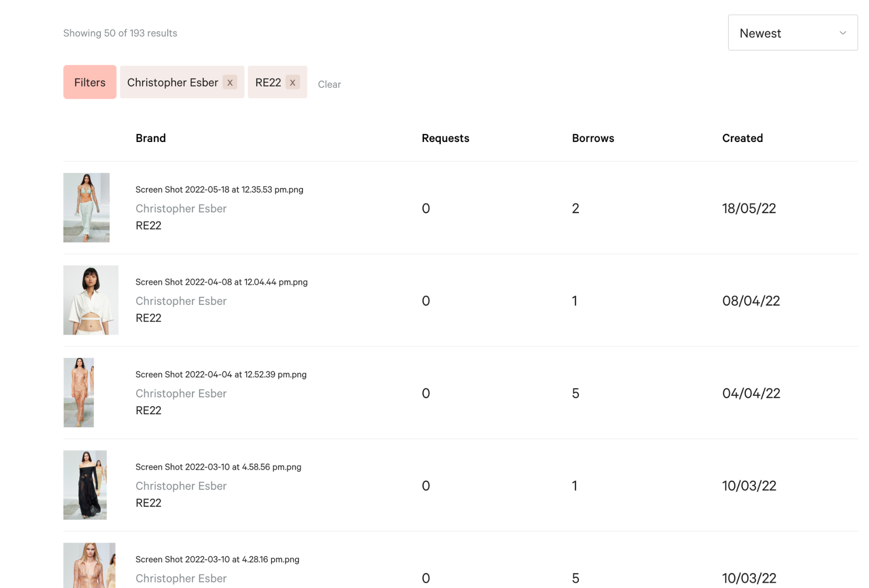Remove the RE22 filter chip

click(292, 82)
